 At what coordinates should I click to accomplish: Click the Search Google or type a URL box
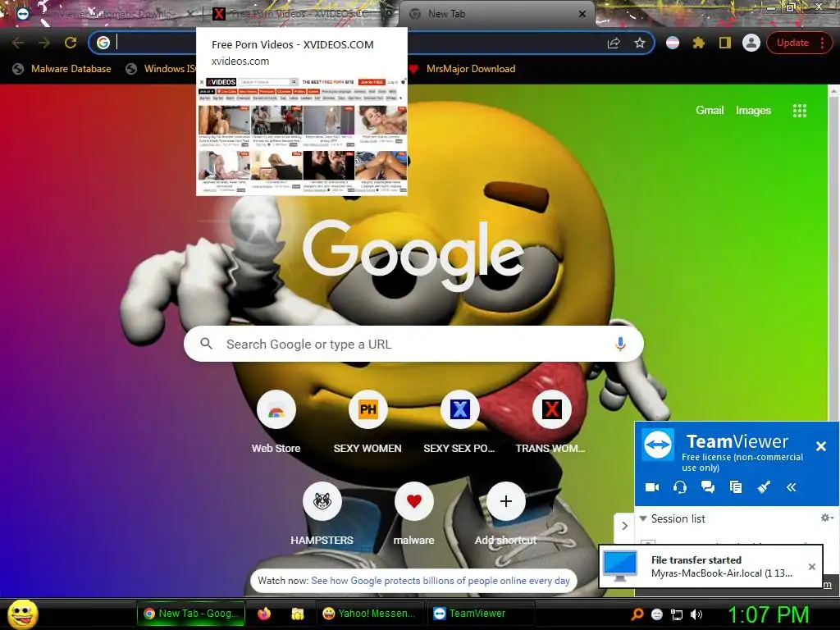[x=413, y=344]
